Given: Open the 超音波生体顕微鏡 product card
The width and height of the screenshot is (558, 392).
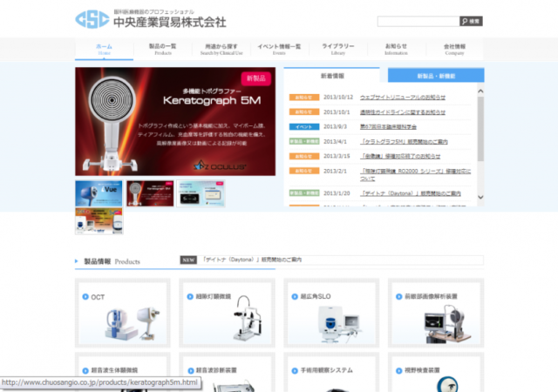Looking at the screenshot, I should pos(122,372).
